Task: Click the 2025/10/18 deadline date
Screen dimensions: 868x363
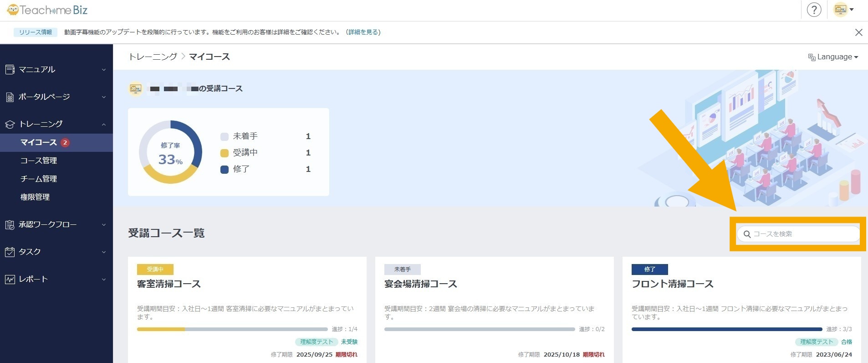Action: [x=562, y=354]
